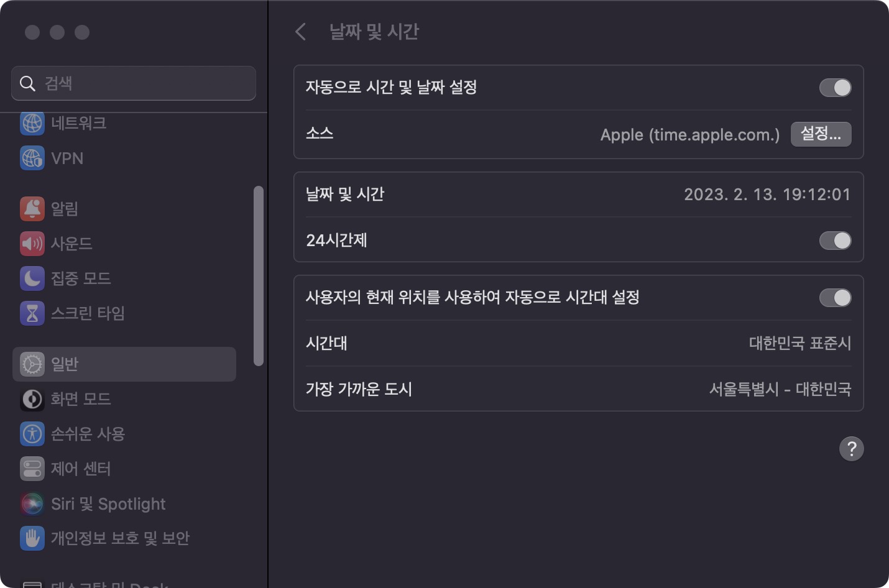Screen dimensions: 889x588
Task: Open the 네트워크 globe icon in sidebar
Action: coord(32,123)
